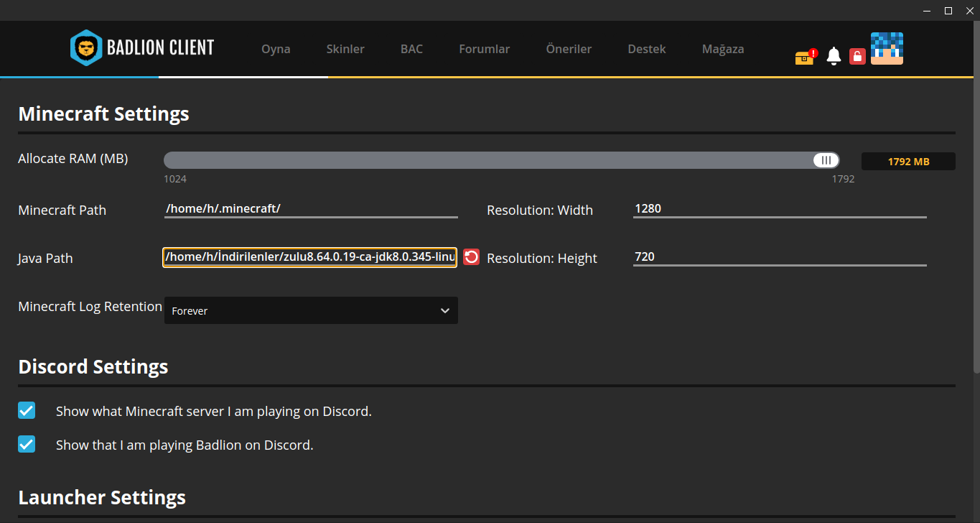Toggle showing Minecraft server on Discord
The image size is (980, 523).
[x=27, y=410]
